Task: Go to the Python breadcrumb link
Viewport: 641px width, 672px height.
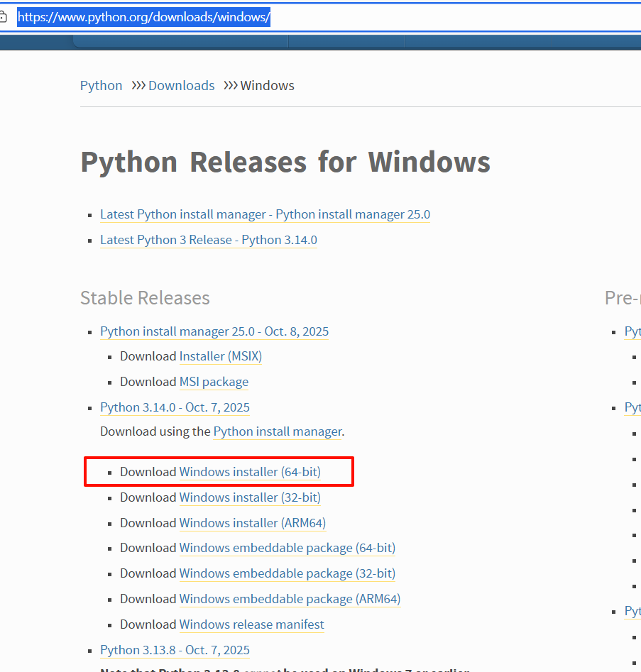Action: coord(101,86)
